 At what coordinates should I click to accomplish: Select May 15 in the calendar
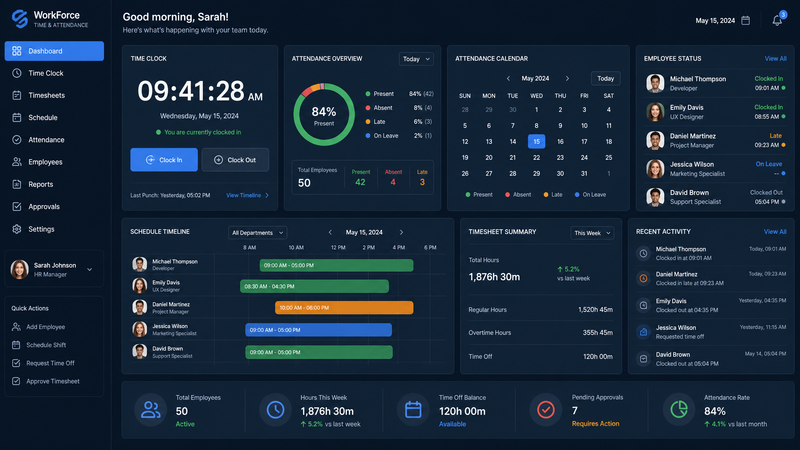point(536,141)
